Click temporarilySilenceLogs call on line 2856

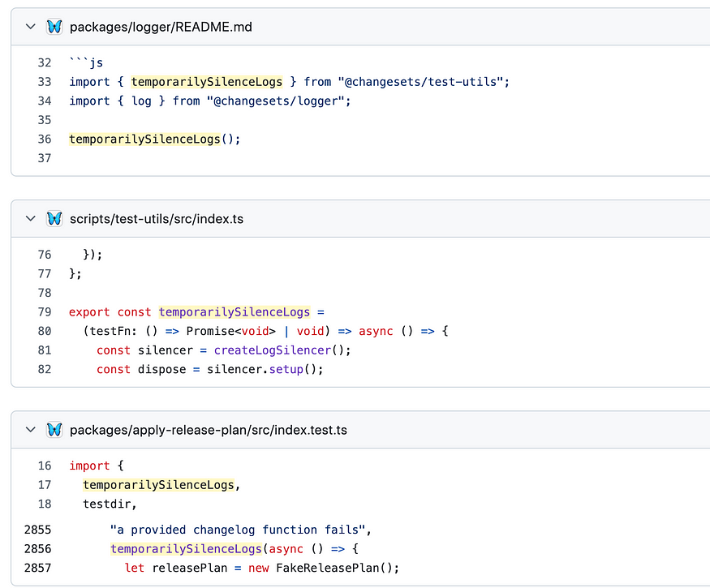pos(186,548)
